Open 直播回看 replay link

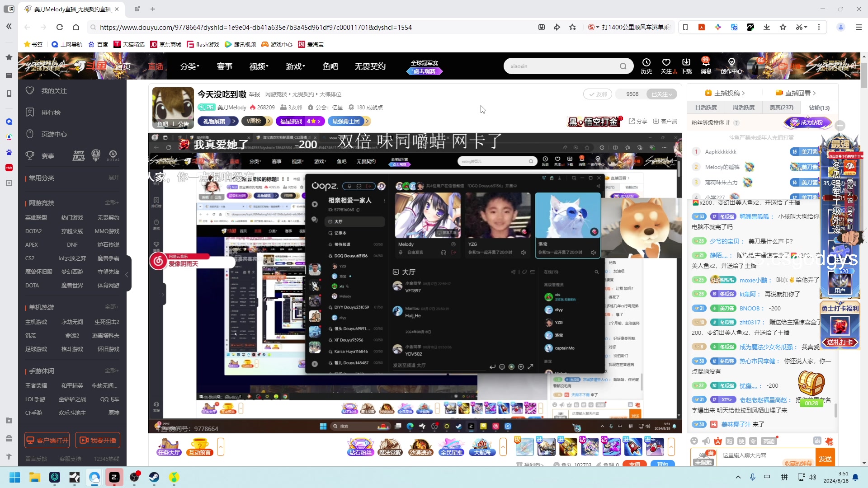[796, 93]
